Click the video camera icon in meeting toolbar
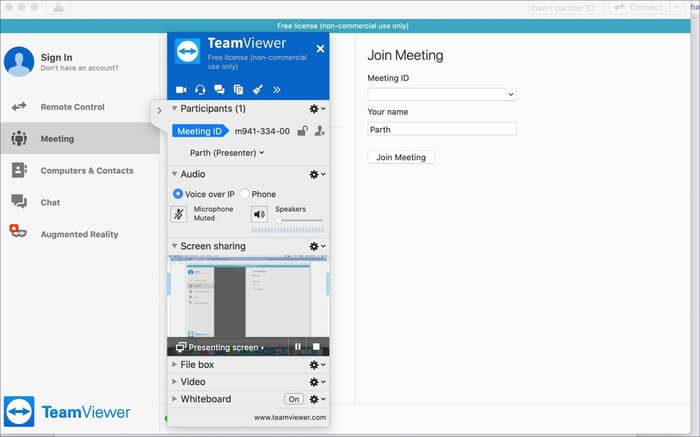The image size is (700, 437). click(x=181, y=90)
